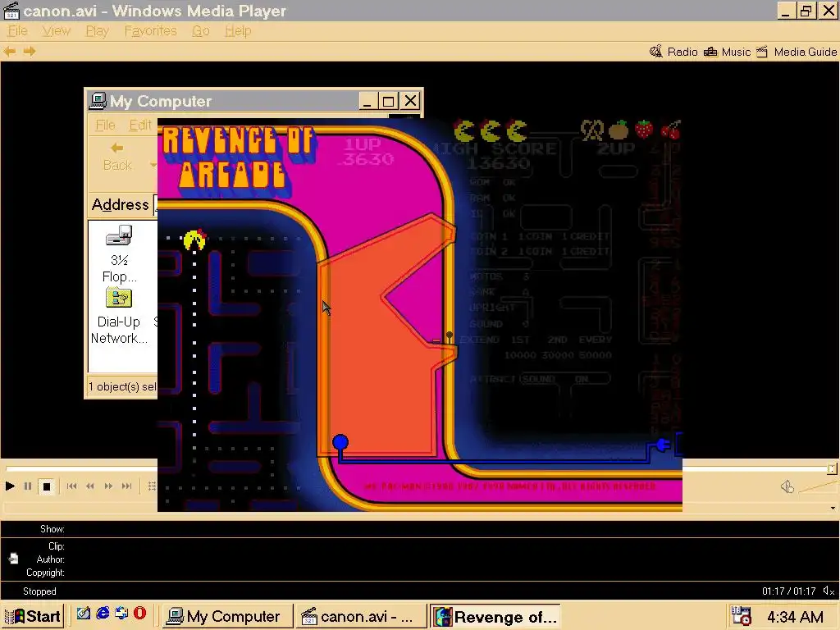Rewind the clip

click(90, 486)
